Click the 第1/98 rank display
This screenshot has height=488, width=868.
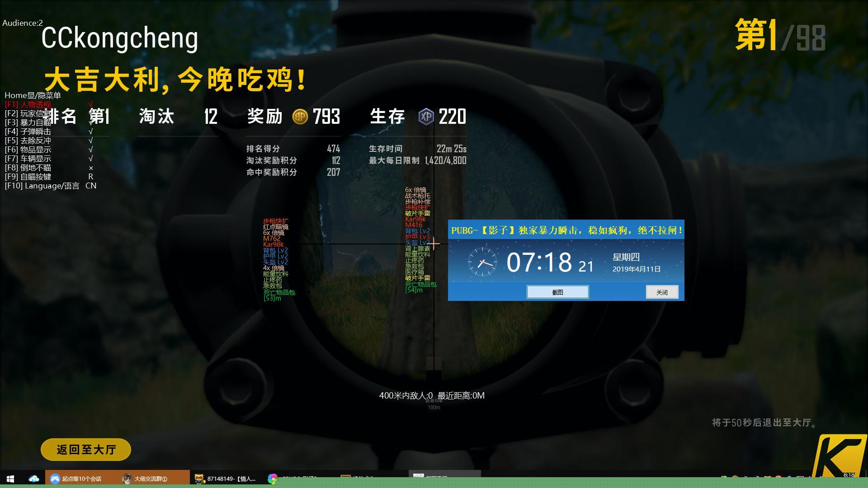click(780, 35)
